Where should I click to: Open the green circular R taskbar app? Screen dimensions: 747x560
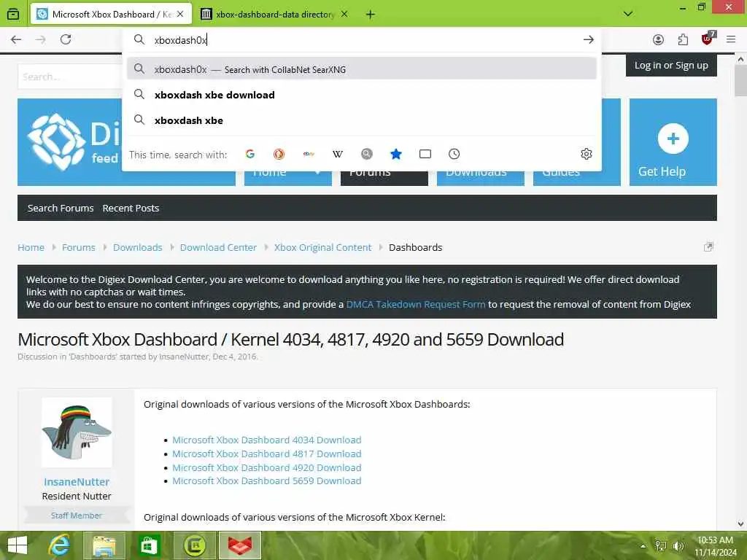click(194, 545)
